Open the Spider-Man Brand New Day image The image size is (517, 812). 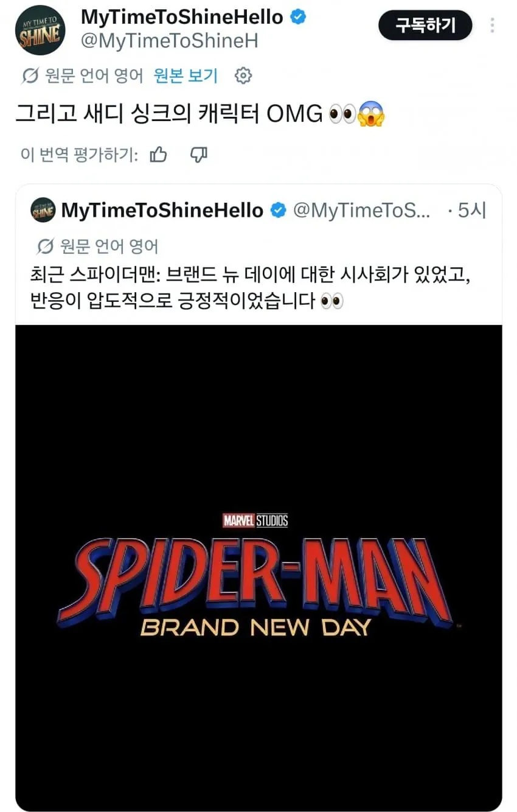(258, 568)
